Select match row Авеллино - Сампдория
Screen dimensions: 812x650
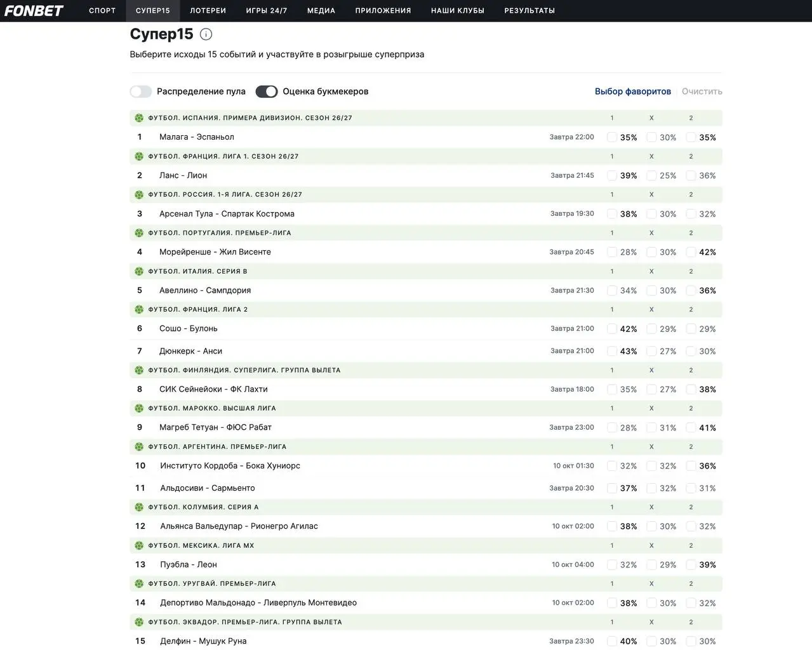coord(426,290)
